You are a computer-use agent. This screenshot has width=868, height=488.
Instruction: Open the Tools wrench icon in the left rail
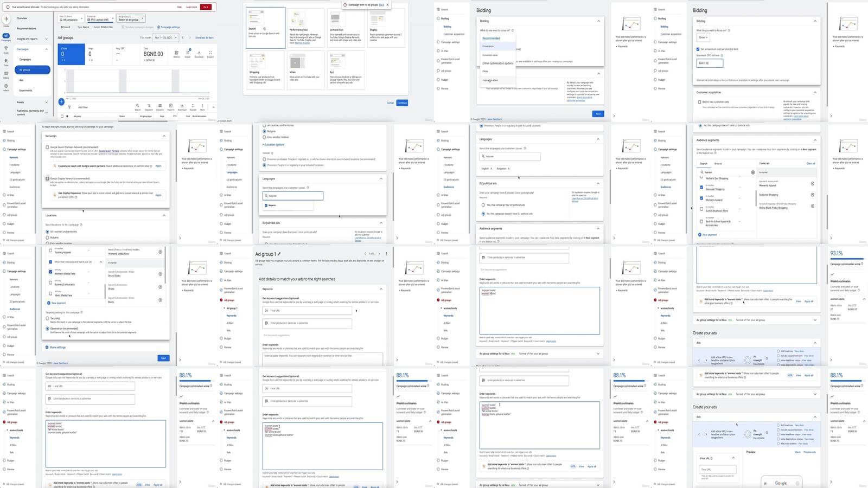(6, 61)
